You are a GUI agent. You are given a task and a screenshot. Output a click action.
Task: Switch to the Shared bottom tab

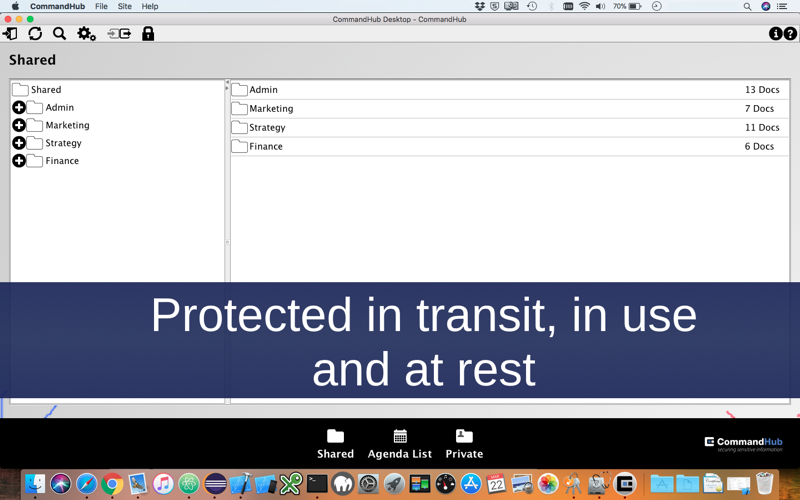pyautogui.click(x=335, y=444)
